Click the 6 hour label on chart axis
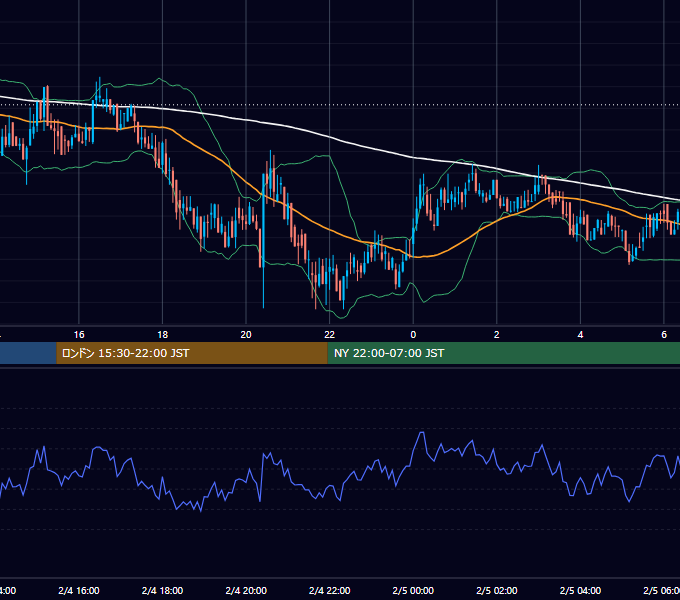The height and width of the screenshot is (600, 680). pyautogui.click(x=664, y=335)
